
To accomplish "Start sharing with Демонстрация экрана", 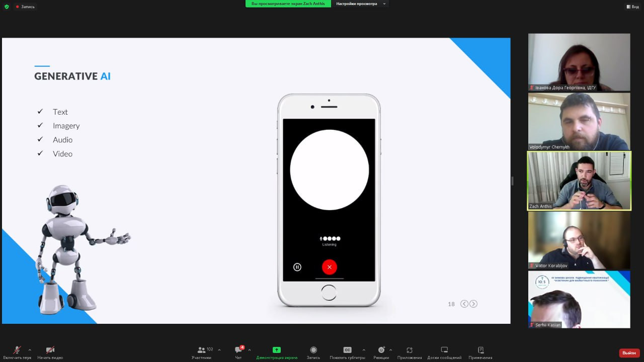I will pos(277,352).
